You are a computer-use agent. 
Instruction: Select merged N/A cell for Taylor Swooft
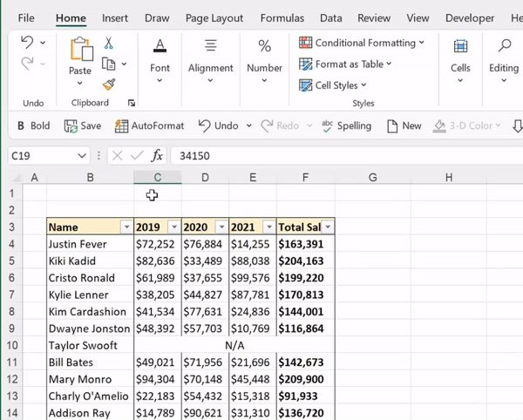234,345
